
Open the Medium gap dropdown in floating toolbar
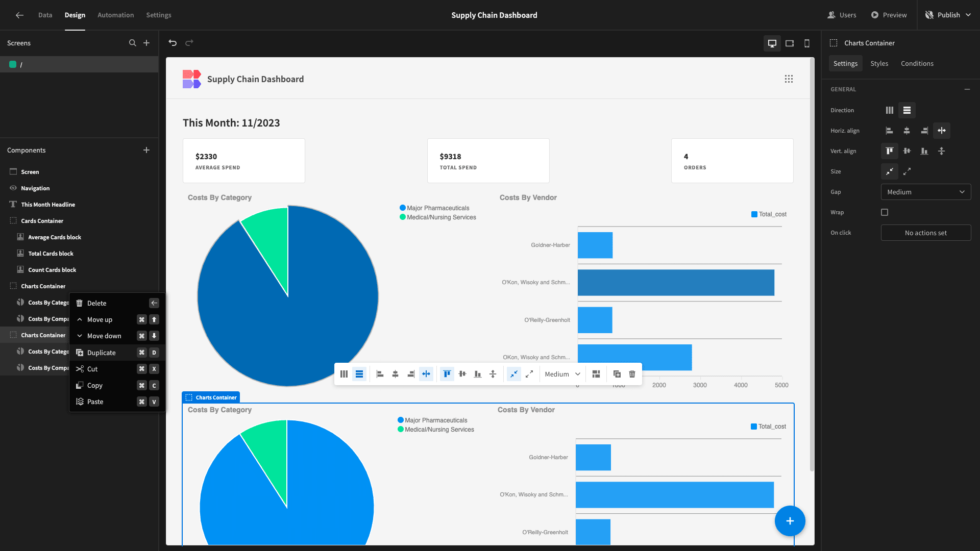562,374
